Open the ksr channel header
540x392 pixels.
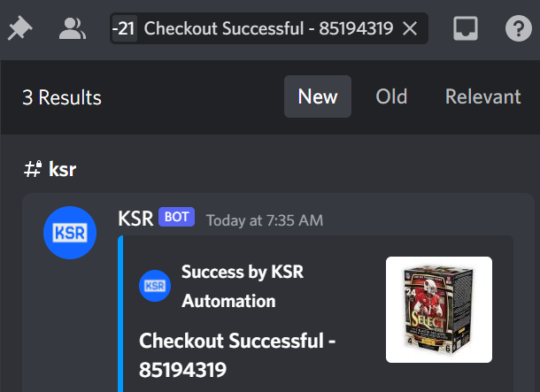click(50, 169)
